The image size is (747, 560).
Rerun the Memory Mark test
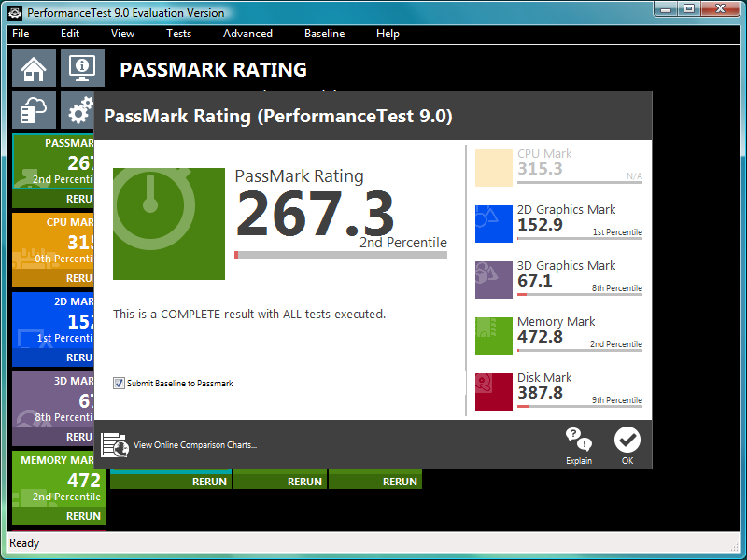(83, 516)
